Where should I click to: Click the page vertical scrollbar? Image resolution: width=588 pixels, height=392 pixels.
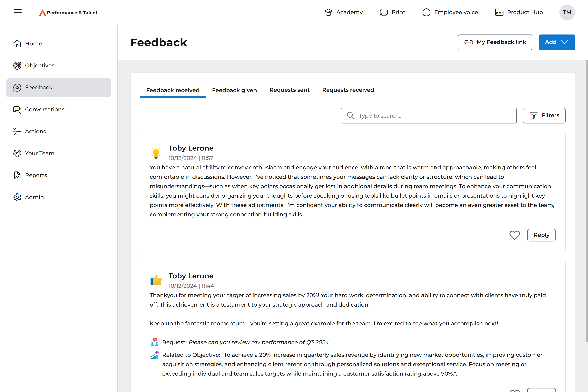[587, 200]
